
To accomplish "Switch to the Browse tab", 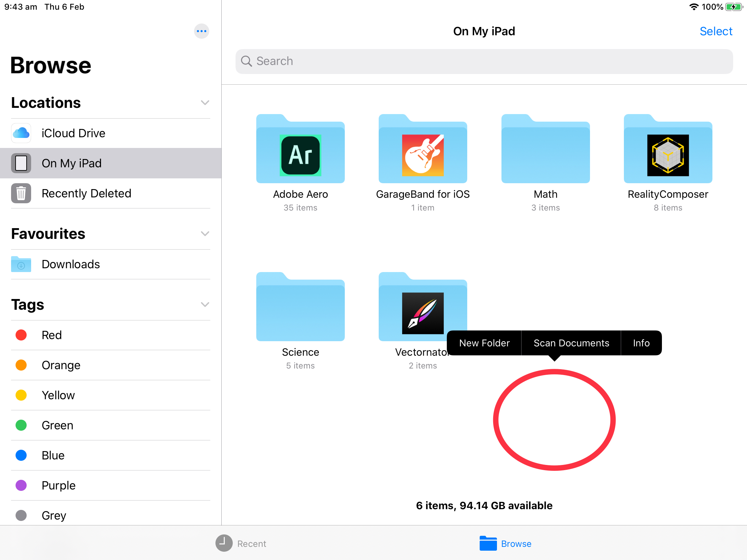I will 505,543.
